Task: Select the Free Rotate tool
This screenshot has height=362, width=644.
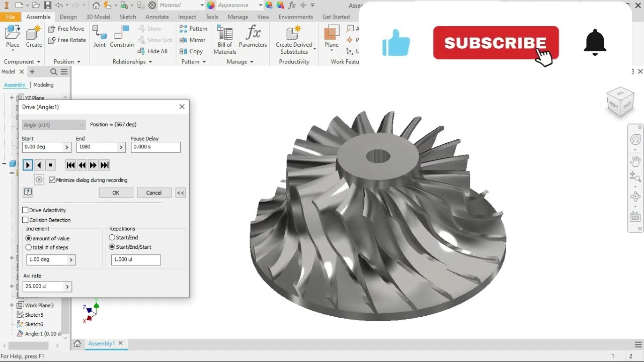Action: (67, 40)
